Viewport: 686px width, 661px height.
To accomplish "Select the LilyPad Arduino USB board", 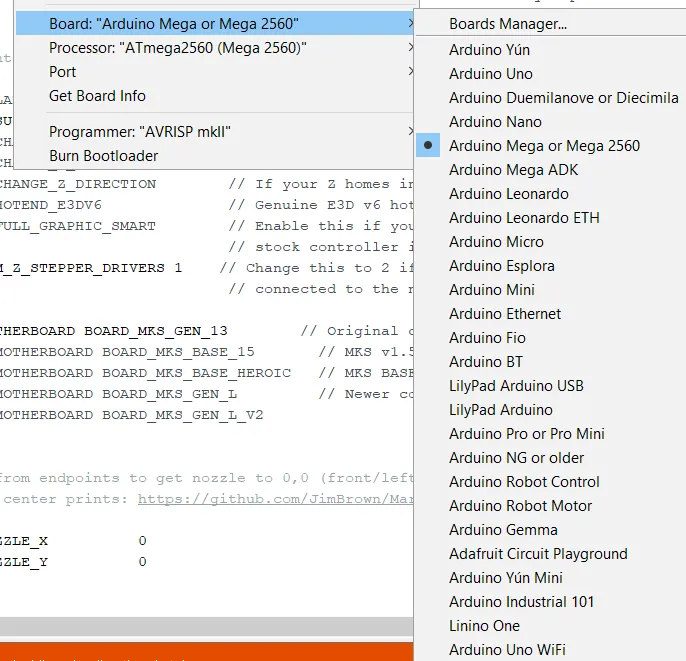I will pos(516,386).
